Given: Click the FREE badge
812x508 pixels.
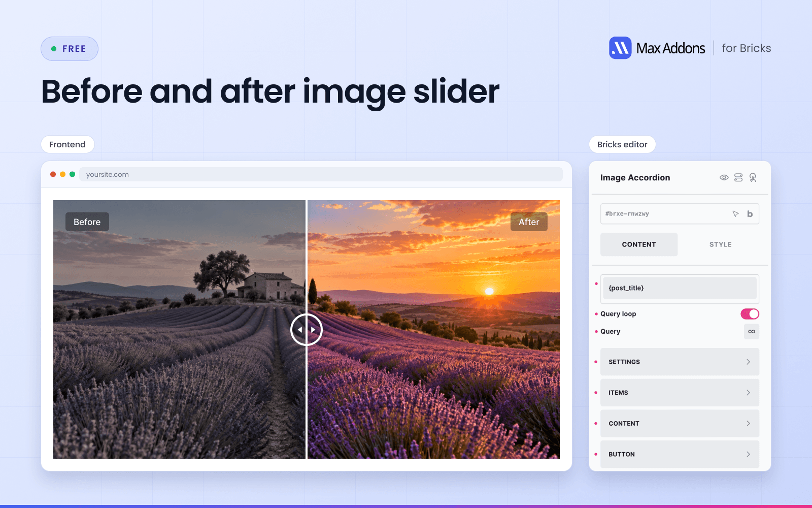Looking at the screenshot, I should point(70,49).
